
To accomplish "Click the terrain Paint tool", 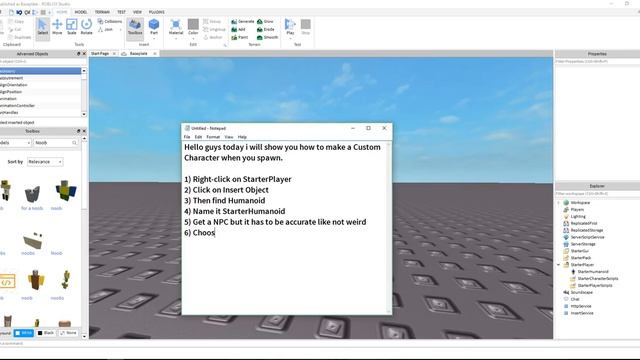I will [240, 37].
